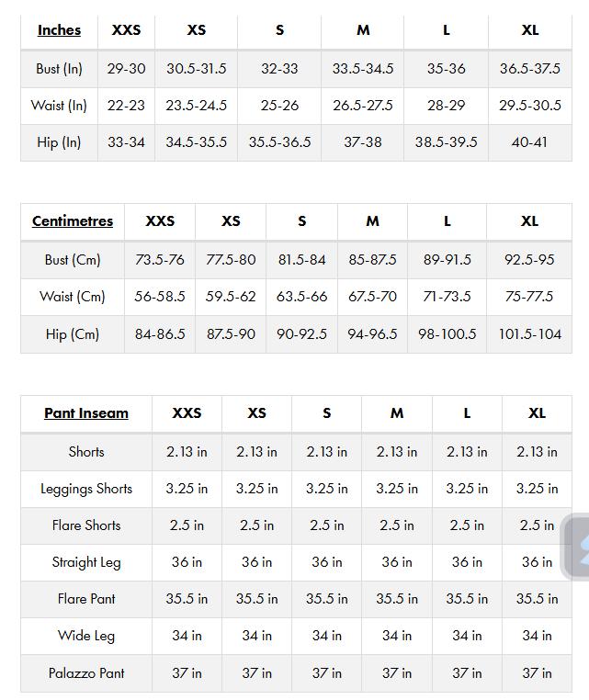The image size is (589, 700).
Task: Click the XXS header in Centimetres table
Action: pos(160,221)
